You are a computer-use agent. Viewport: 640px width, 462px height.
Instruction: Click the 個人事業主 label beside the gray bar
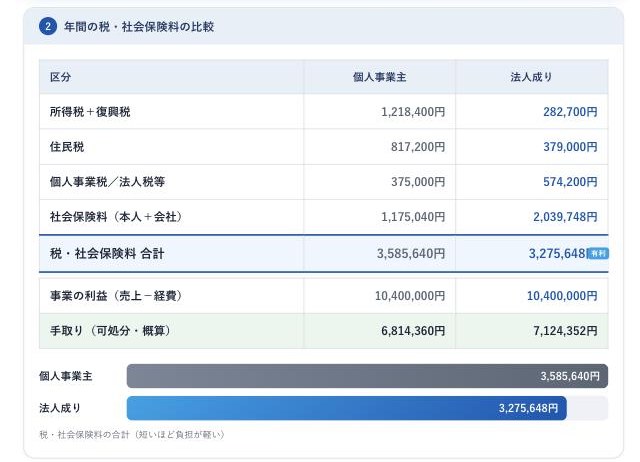click(x=66, y=376)
